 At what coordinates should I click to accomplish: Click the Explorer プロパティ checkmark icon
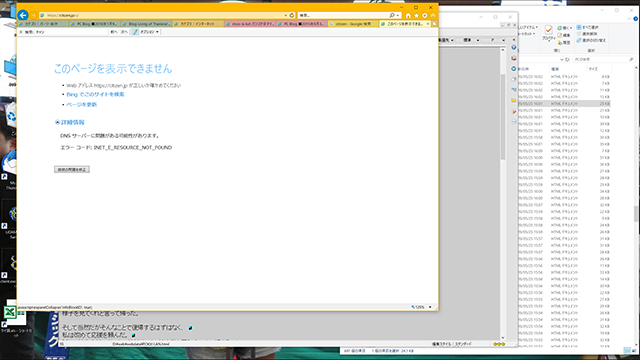(548, 30)
